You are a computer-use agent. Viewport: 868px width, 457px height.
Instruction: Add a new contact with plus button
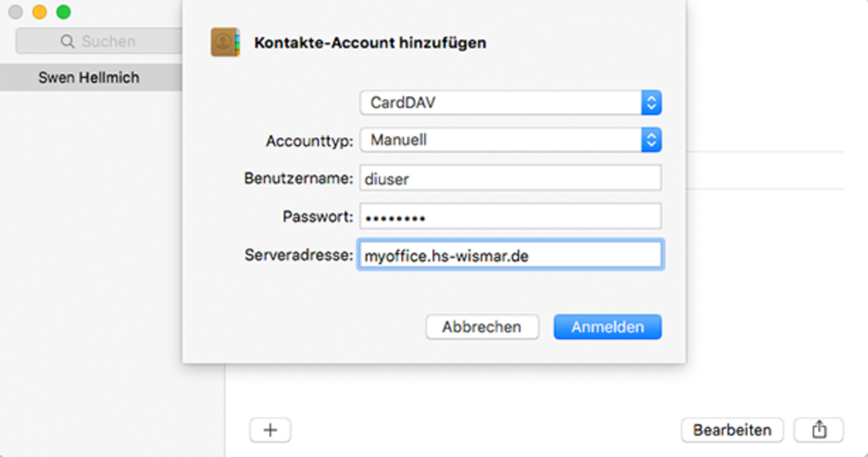(x=270, y=430)
